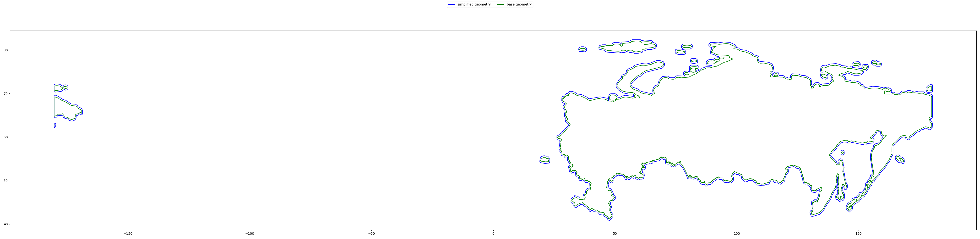This screenshot has height=239, width=980.
Task: Click the x-axis tick label 50
Action: tap(615, 234)
